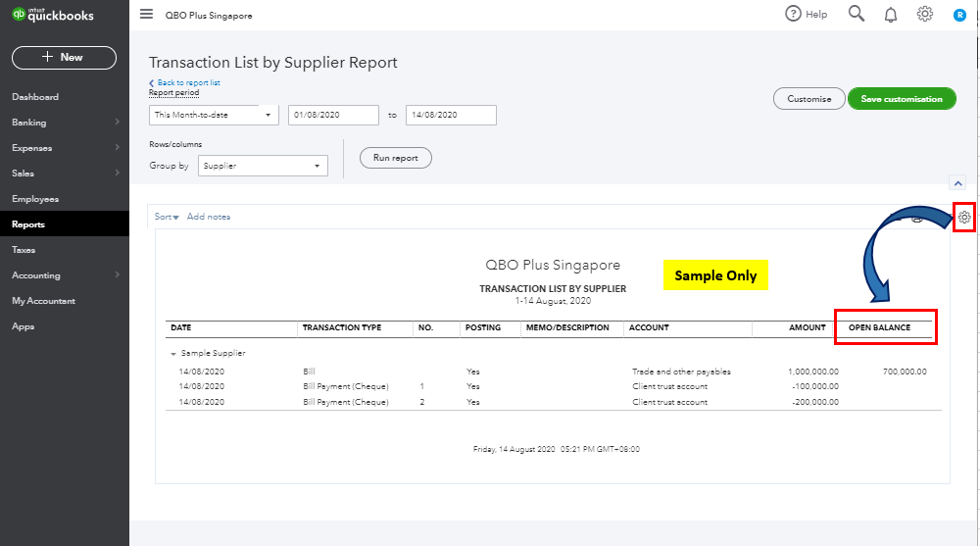
Task: Open the user profile avatar
Action: coord(959,15)
